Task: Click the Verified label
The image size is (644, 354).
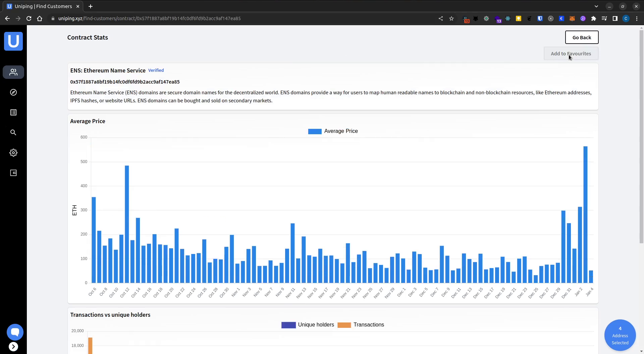Action: (156, 70)
